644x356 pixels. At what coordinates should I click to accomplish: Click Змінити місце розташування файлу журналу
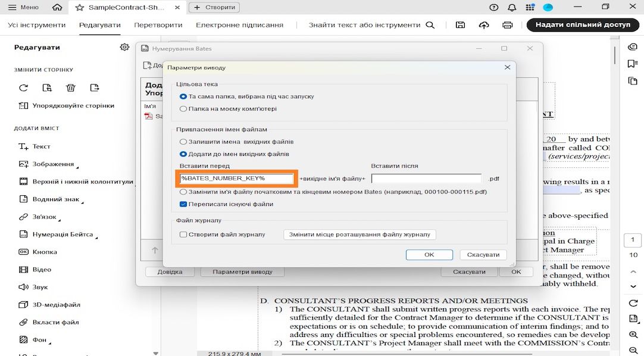point(359,235)
